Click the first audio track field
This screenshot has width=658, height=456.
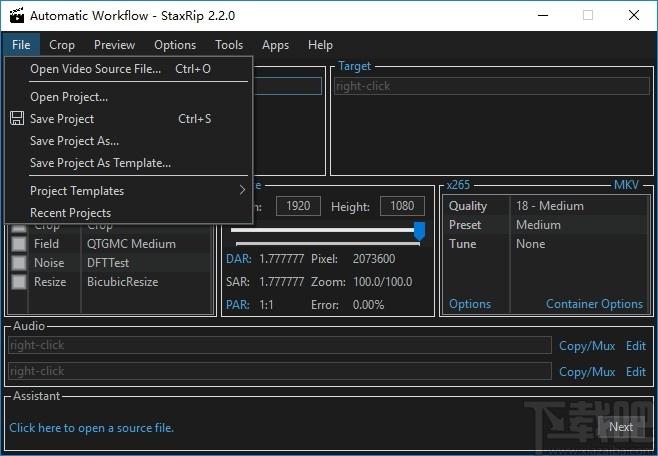[x=280, y=345]
